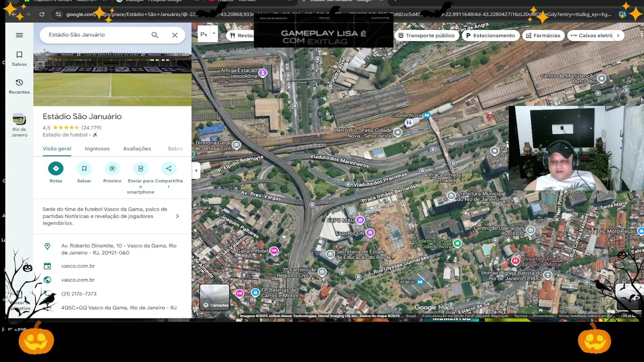This screenshot has height=362, width=644.
Task: Click the globe website icon
Action: tap(47, 280)
